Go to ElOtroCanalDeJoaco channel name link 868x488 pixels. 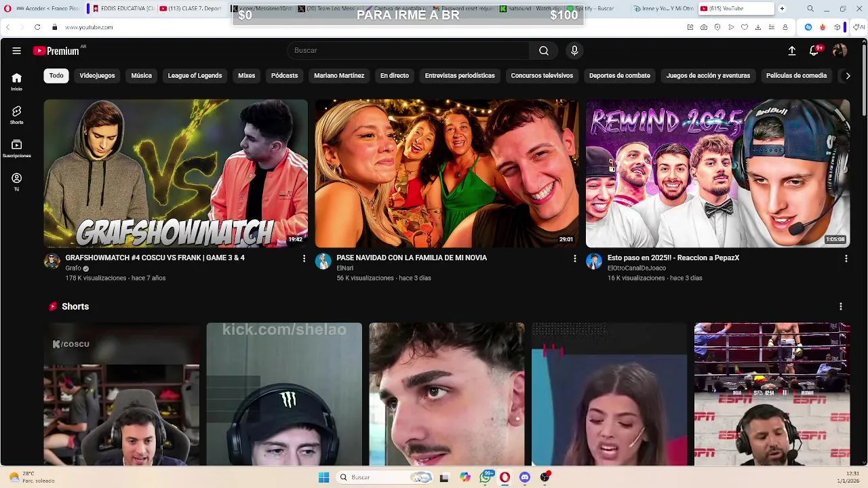point(637,268)
